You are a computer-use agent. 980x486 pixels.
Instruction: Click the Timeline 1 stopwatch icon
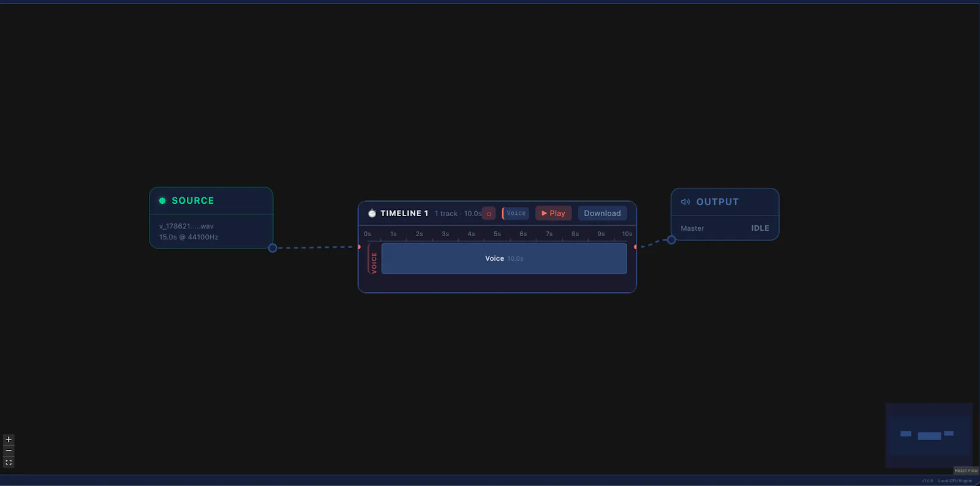pyautogui.click(x=372, y=213)
